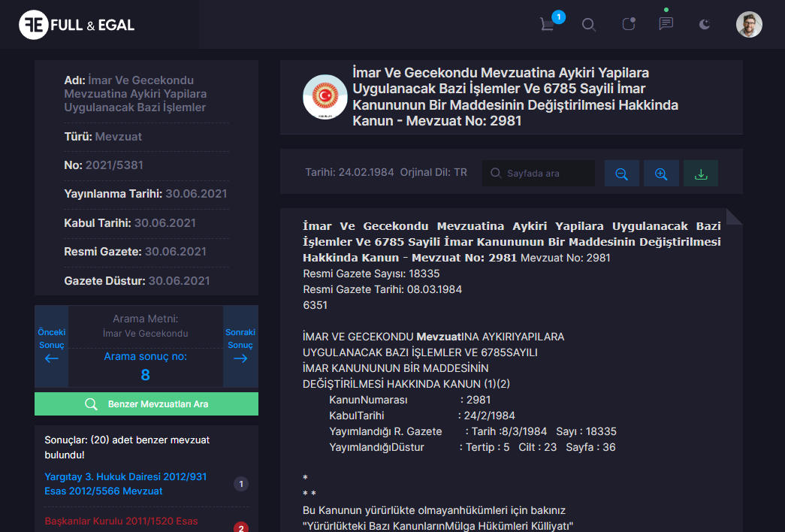Click the zoom in button
The height and width of the screenshot is (532, 785).
click(661, 174)
